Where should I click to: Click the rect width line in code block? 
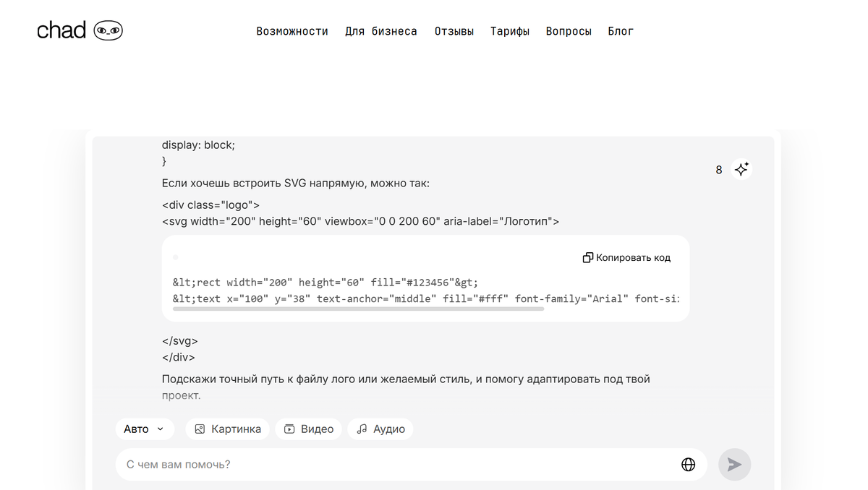pyautogui.click(x=325, y=283)
